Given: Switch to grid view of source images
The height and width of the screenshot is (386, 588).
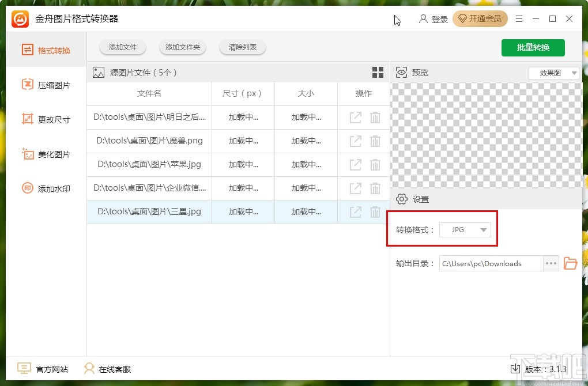Looking at the screenshot, I should coord(378,72).
